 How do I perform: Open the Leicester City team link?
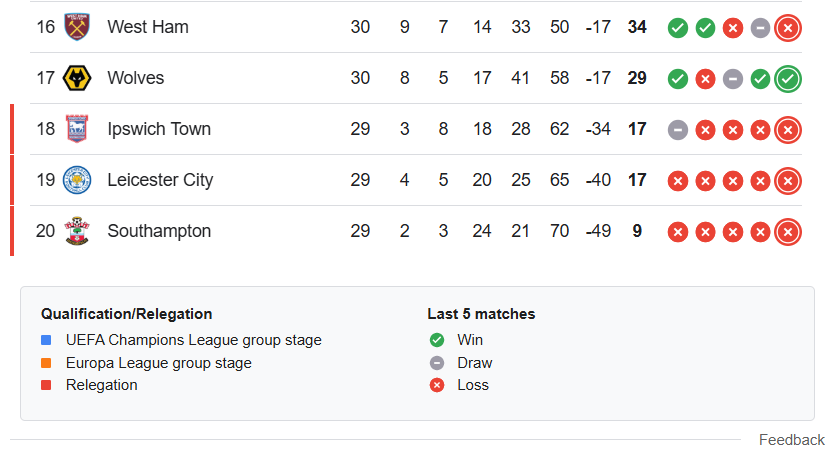(160, 180)
